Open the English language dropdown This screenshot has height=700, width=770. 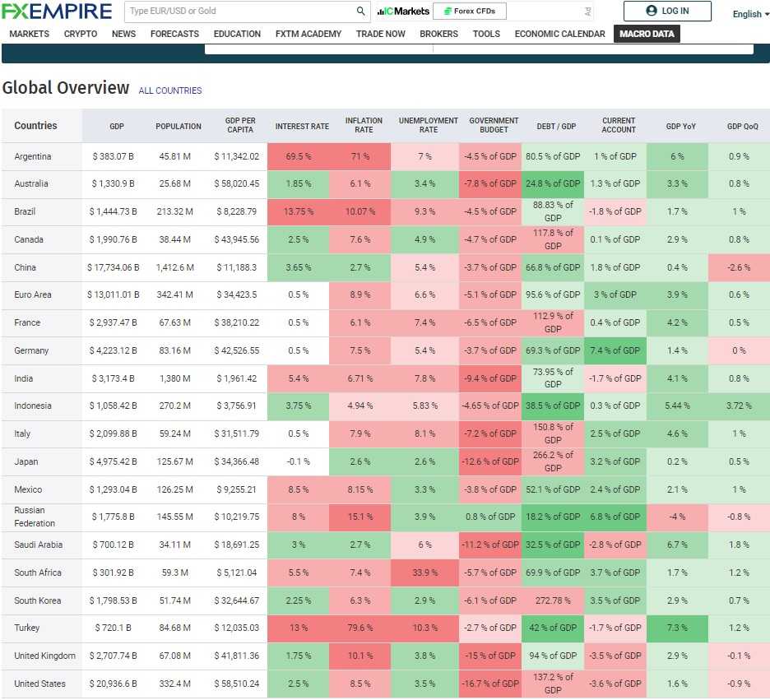click(x=750, y=14)
